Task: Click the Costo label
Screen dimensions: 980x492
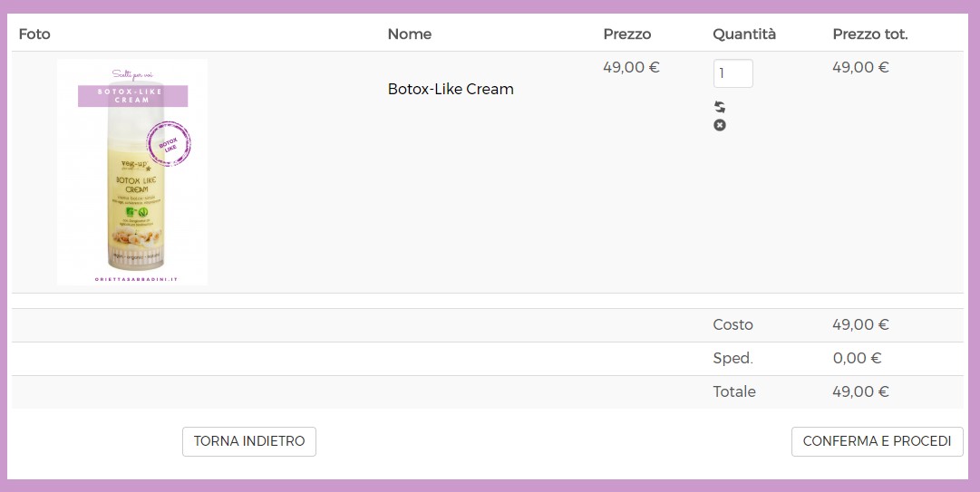Action: [x=733, y=324]
